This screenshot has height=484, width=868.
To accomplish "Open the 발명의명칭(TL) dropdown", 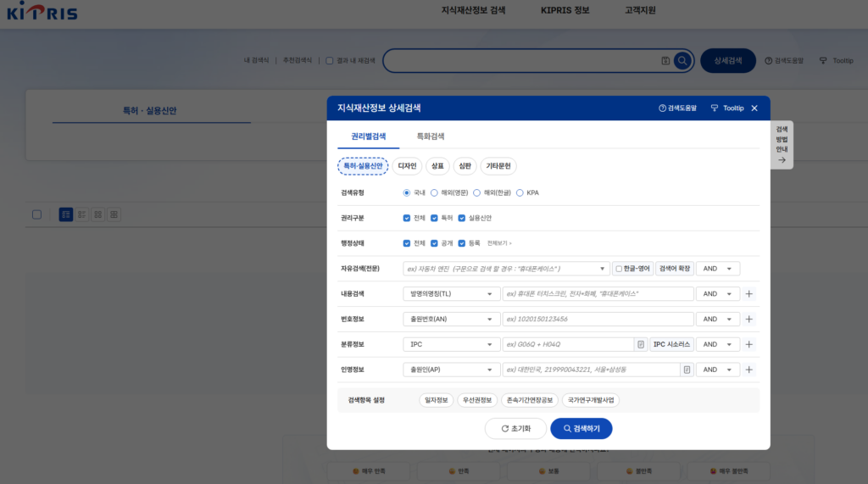I will (x=451, y=294).
